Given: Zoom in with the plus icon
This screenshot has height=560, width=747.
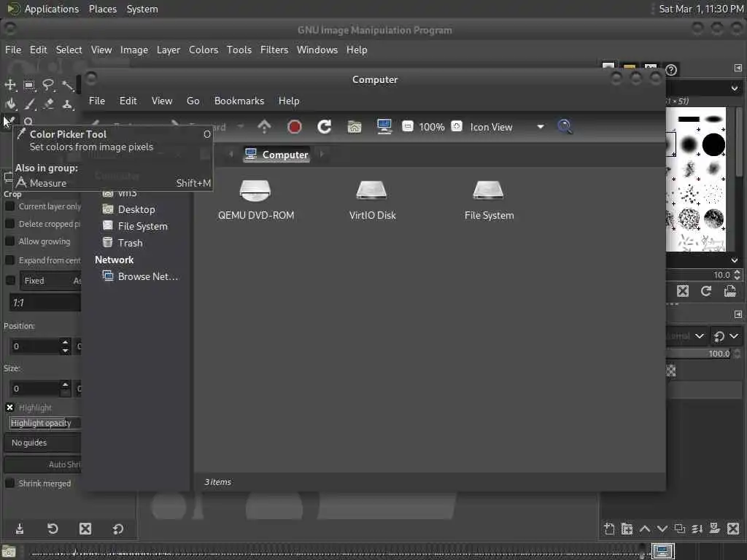Looking at the screenshot, I should (x=457, y=126).
